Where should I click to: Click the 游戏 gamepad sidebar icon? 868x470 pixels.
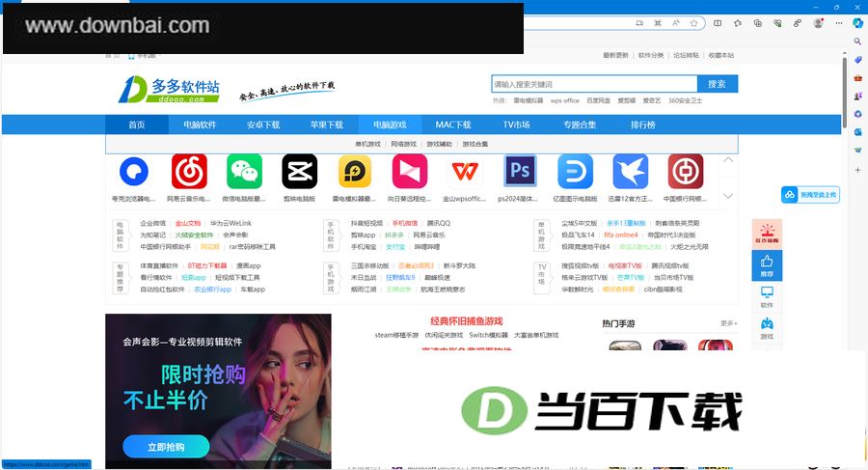[767, 328]
